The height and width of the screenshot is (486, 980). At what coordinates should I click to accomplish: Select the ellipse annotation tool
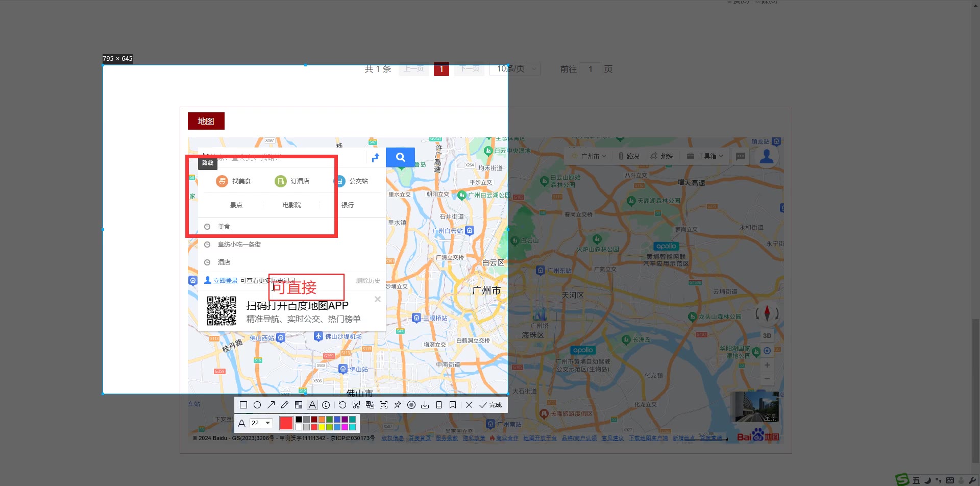[x=257, y=405]
